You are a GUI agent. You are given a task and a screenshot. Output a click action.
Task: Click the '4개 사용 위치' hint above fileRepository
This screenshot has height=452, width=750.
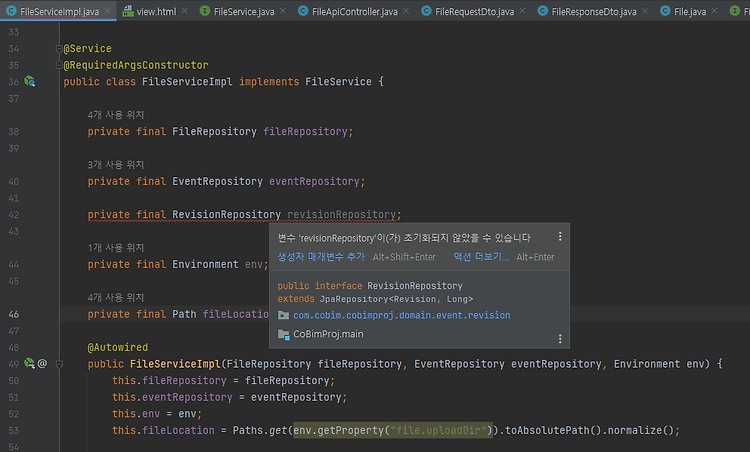click(116, 115)
